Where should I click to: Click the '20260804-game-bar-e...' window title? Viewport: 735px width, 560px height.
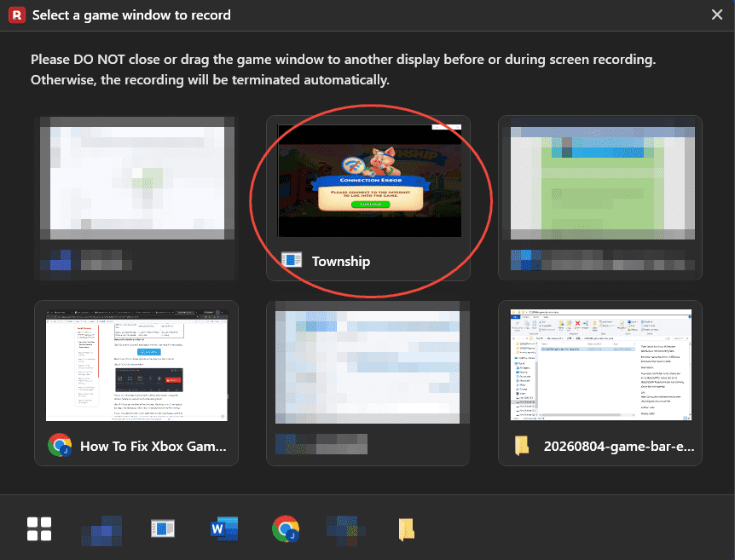tap(619, 446)
